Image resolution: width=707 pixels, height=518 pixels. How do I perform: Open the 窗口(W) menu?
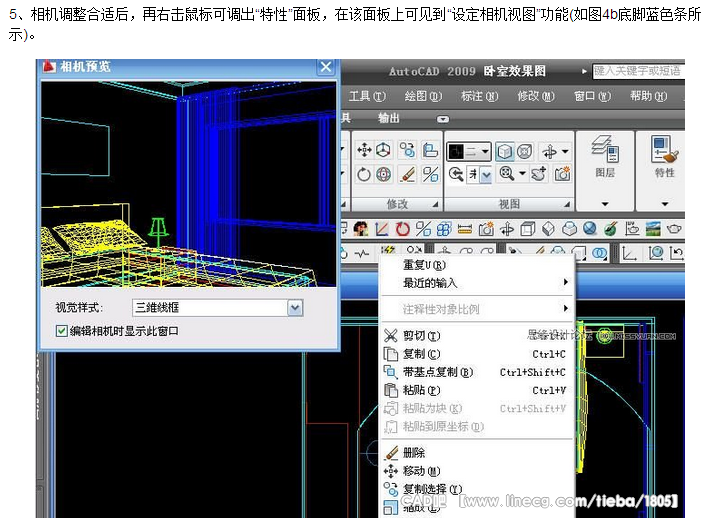click(x=592, y=96)
